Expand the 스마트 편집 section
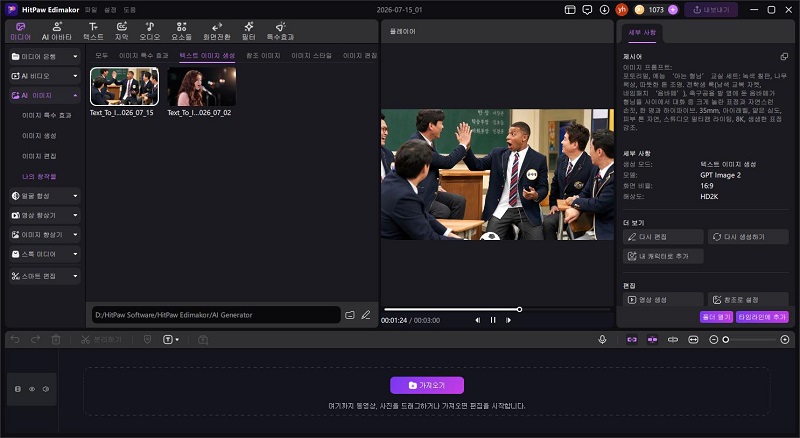Screen dimensions: 800x438 pos(45,276)
